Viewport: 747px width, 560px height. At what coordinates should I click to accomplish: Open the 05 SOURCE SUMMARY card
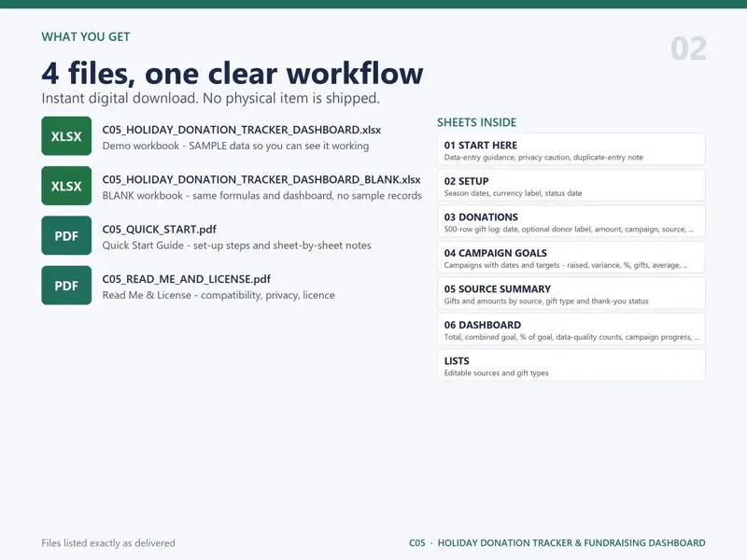point(571,293)
